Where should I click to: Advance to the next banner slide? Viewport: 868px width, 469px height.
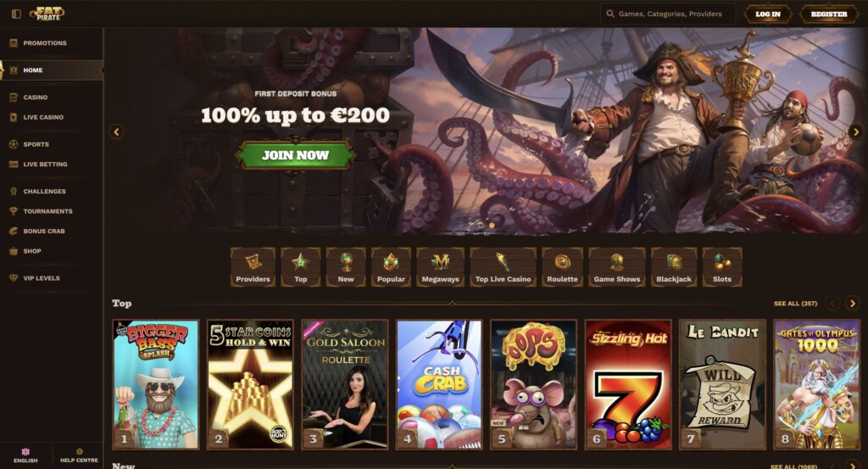pyautogui.click(x=855, y=131)
